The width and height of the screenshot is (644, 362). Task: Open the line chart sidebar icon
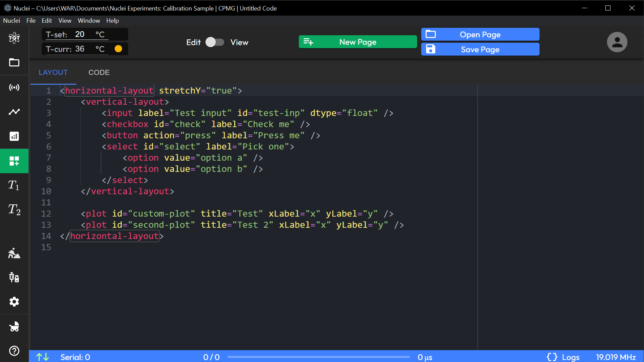point(14,112)
